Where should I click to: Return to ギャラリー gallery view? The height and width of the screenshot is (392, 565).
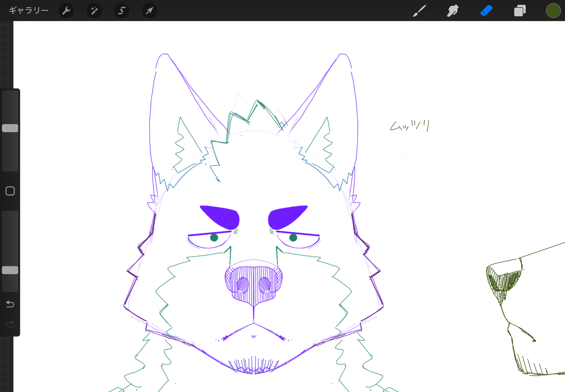(x=29, y=11)
